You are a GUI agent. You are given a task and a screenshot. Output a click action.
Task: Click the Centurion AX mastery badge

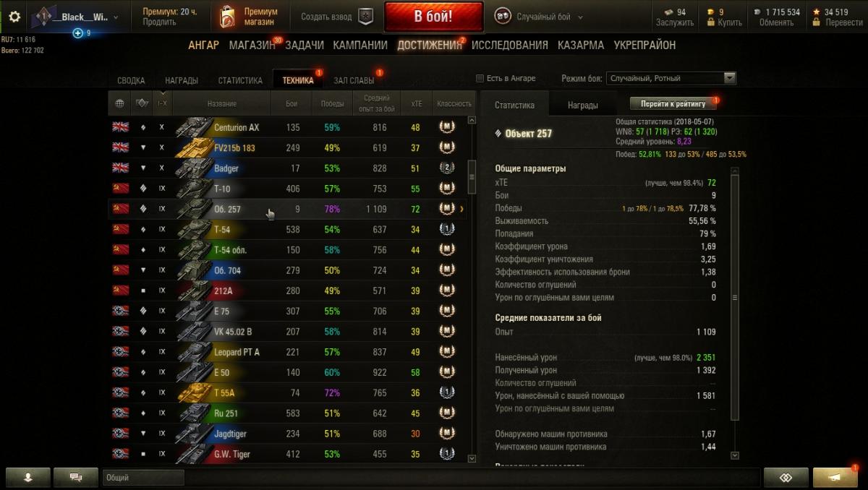pyautogui.click(x=447, y=127)
